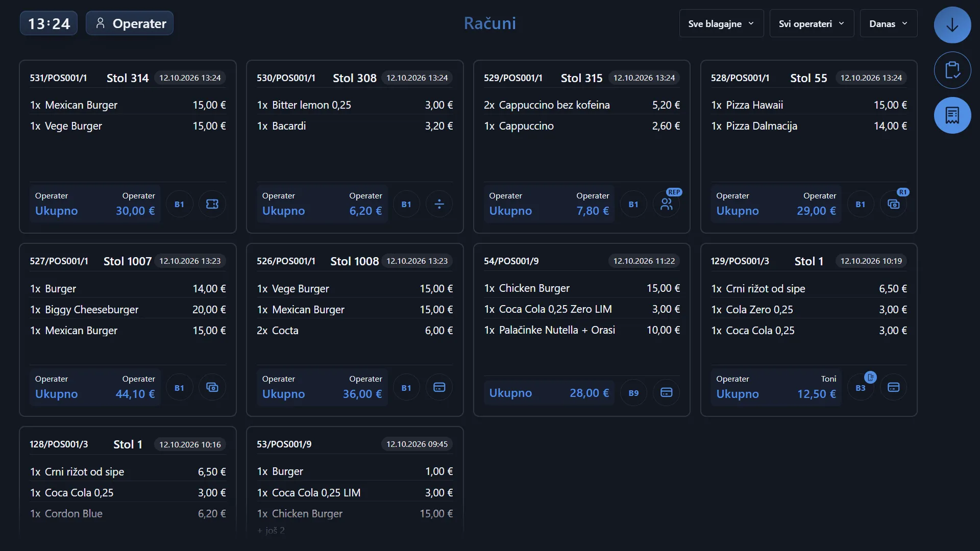Click '1x Pizza Dalmacija' line item
Image resolution: width=980 pixels, height=551 pixels.
pyautogui.click(x=809, y=126)
